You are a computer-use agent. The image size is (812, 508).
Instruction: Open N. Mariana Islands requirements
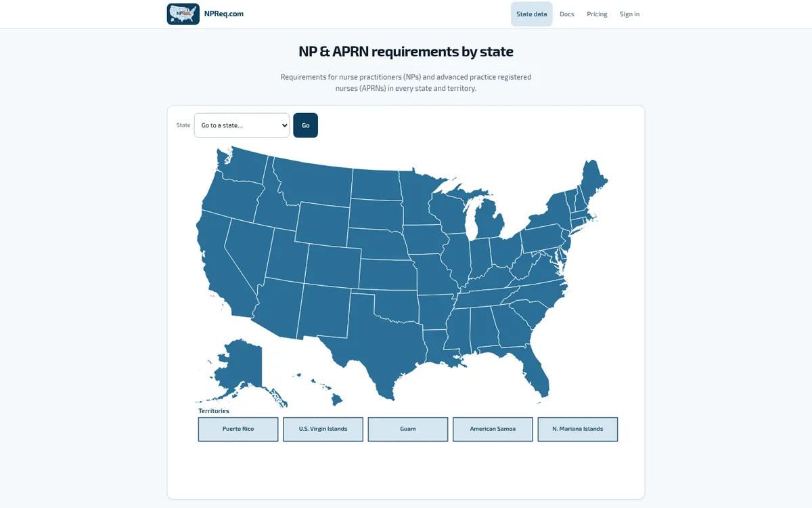click(578, 429)
